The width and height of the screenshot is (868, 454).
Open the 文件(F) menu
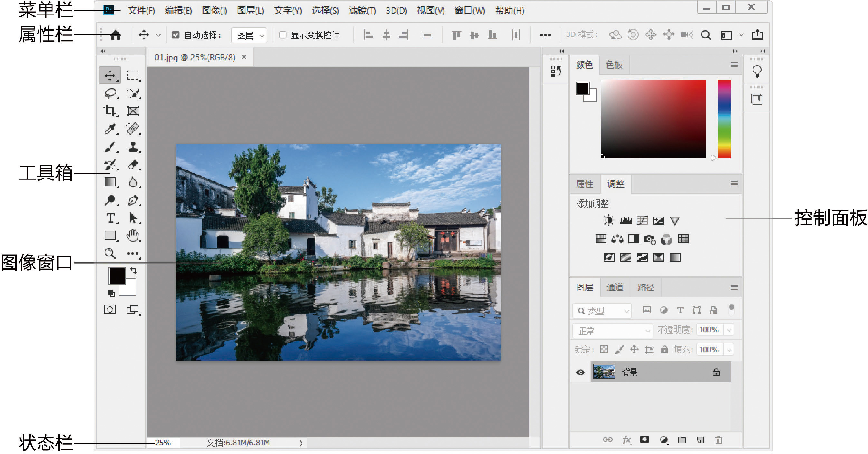[141, 11]
